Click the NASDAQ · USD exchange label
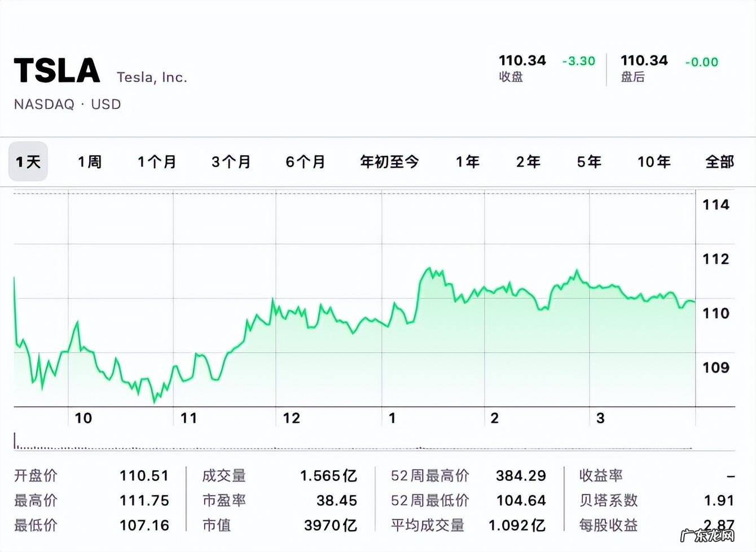This screenshot has height=552, width=756. [x=67, y=104]
